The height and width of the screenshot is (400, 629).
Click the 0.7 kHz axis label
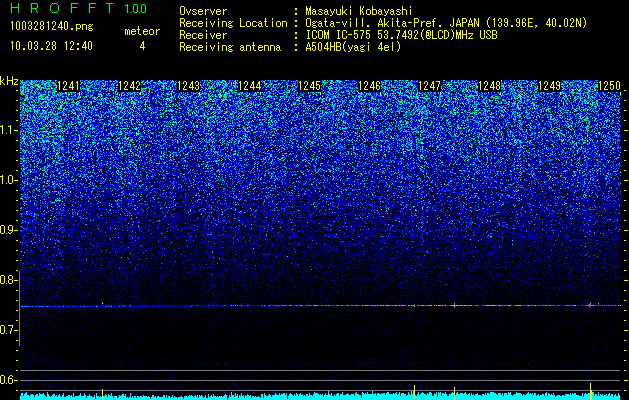coord(8,330)
